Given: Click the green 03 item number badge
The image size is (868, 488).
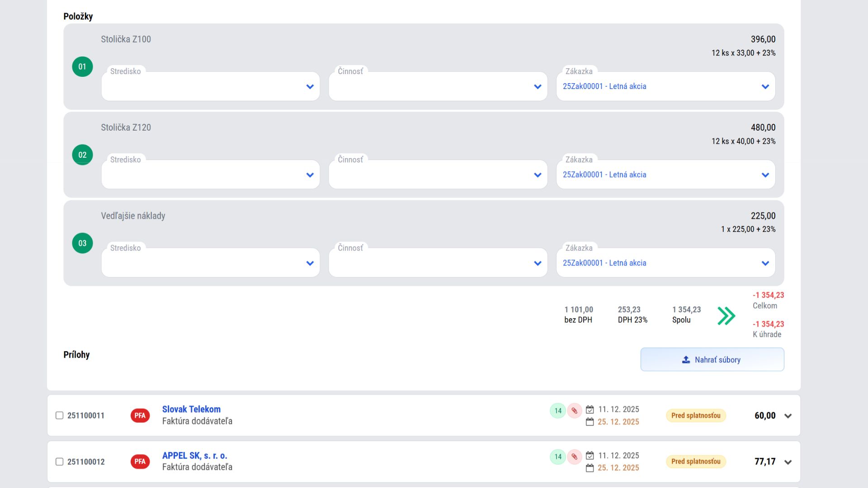Looking at the screenshot, I should pos(82,243).
